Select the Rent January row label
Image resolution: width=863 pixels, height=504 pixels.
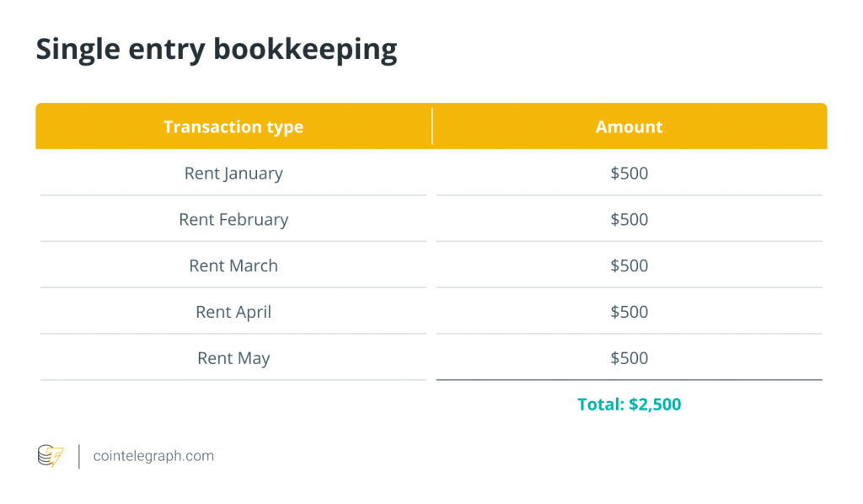[233, 174]
